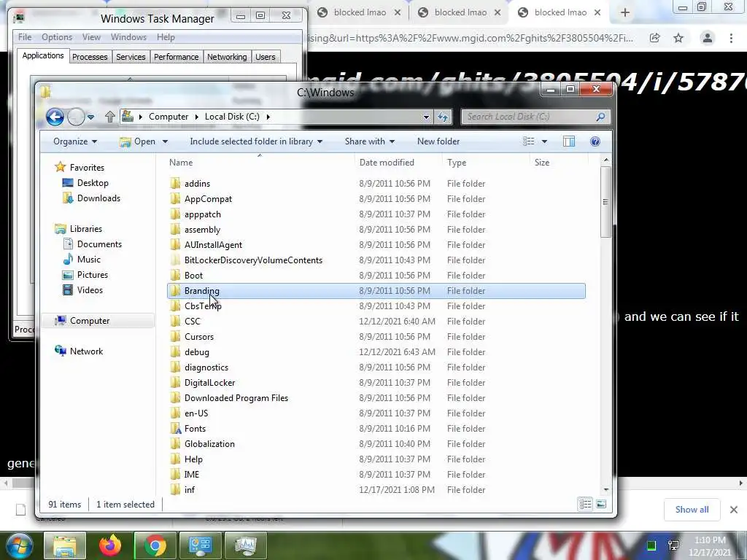The width and height of the screenshot is (747, 560).
Task: Select the Boot folder icon
Action: [175, 275]
